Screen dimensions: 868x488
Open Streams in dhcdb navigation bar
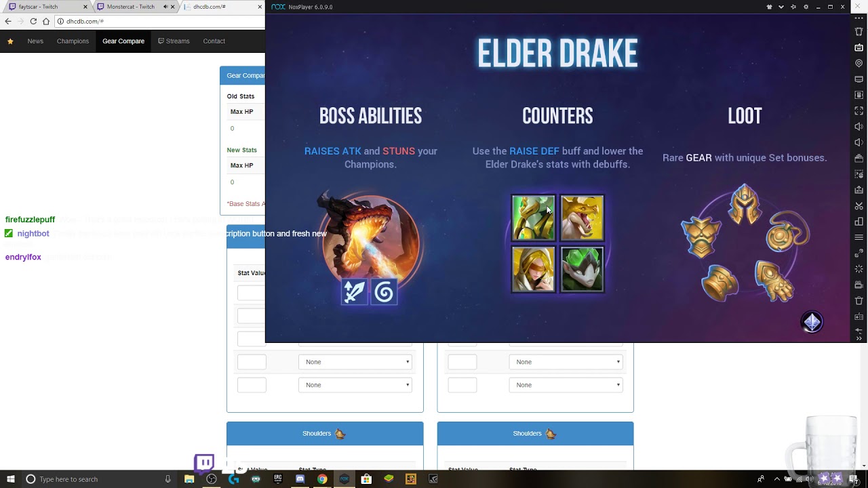tap(174, 41)
